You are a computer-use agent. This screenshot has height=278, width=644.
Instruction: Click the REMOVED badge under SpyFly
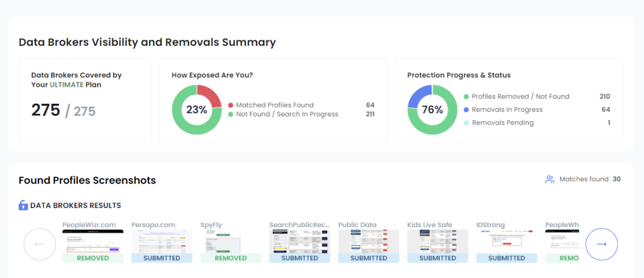coord(231,259)
